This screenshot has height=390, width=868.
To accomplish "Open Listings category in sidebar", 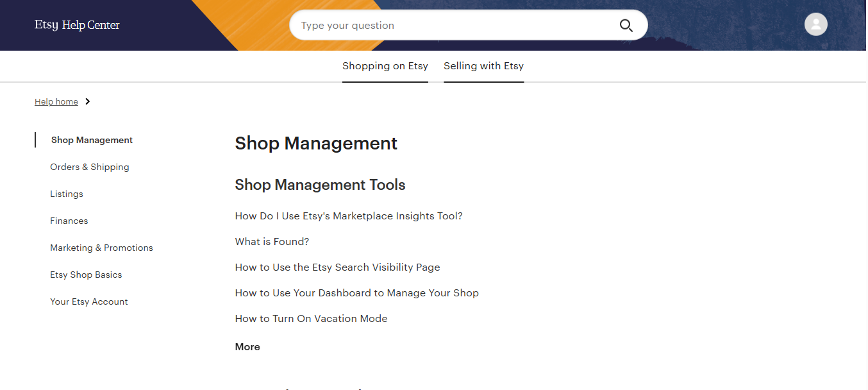I will point(67,194).
